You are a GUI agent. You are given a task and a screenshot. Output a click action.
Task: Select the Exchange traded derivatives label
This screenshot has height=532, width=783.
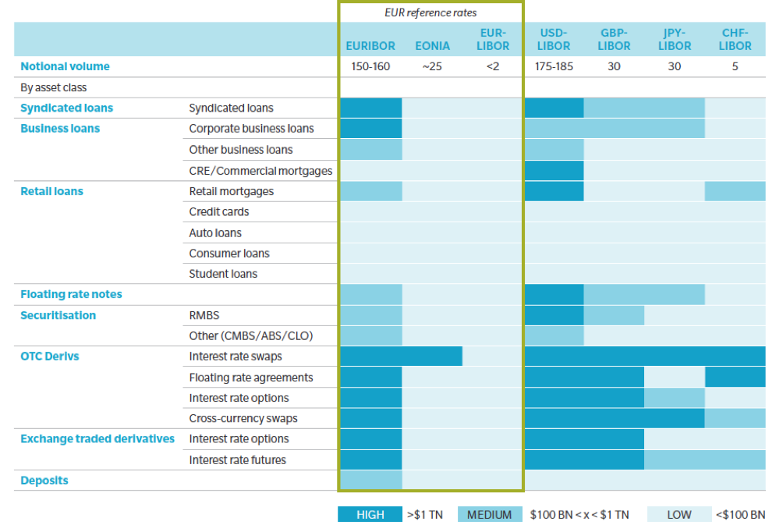coord(97,438)
